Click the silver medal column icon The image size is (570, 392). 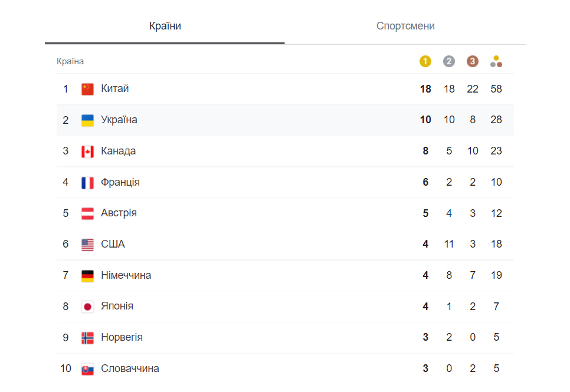(449, 61)
